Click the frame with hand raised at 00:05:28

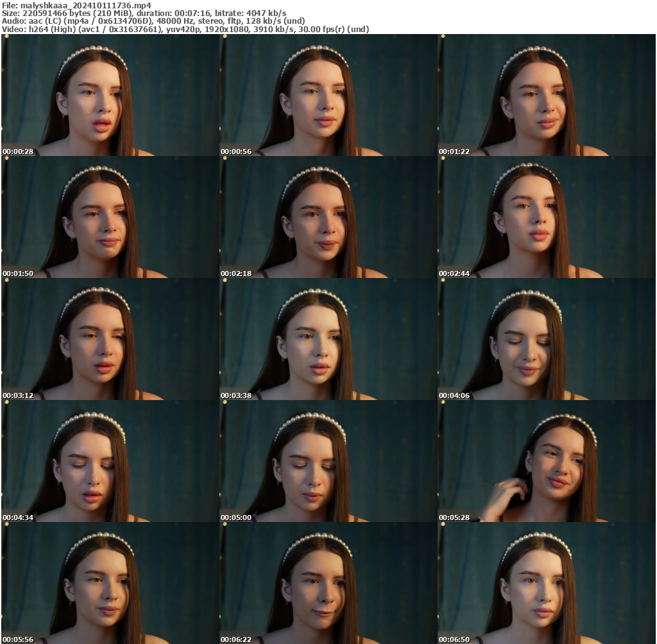pos(547,461)
